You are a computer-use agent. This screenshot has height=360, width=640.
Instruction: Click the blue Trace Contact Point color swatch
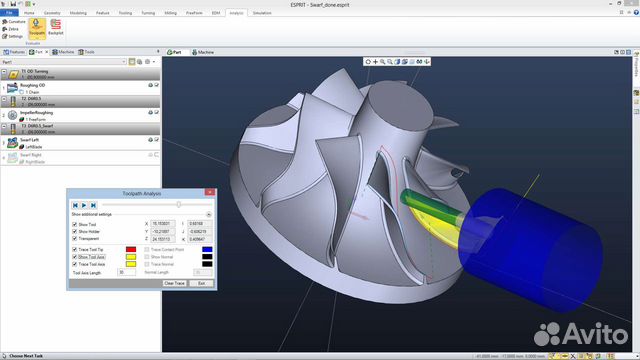(x=207, y=249)
